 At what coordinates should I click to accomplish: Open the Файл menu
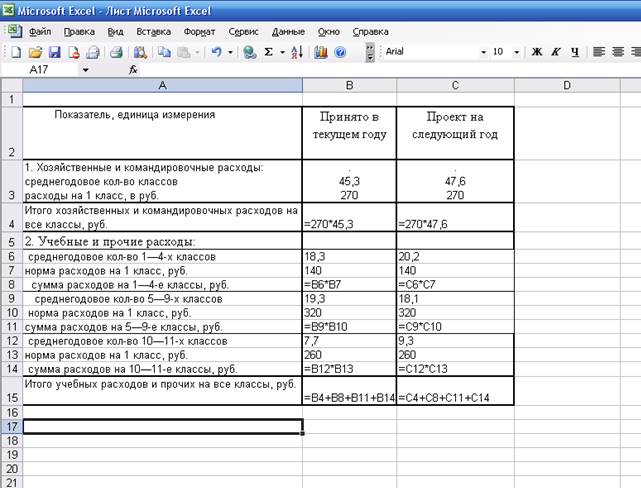pyautogui.click(x=40, y=31)
